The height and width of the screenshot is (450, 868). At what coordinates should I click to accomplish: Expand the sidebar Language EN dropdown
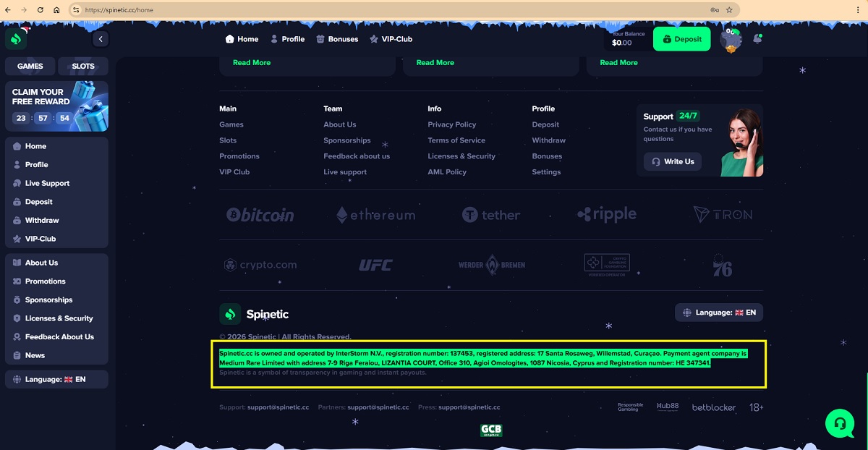point(56,379)
